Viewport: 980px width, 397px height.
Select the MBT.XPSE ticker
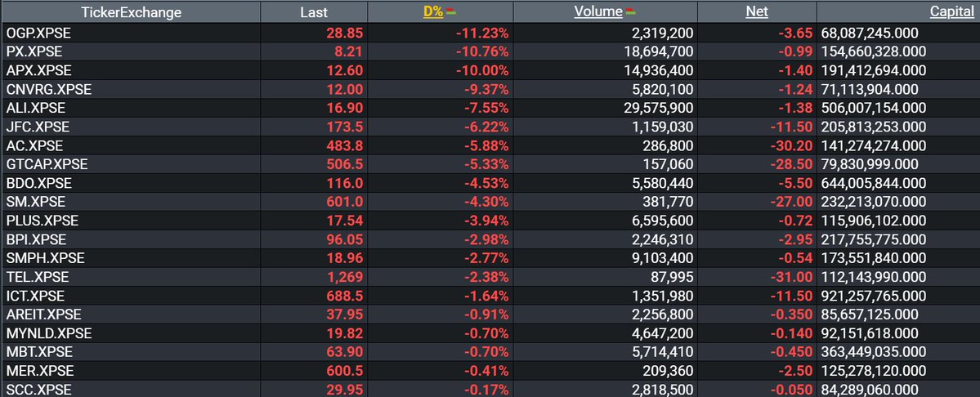coord(39,352)
